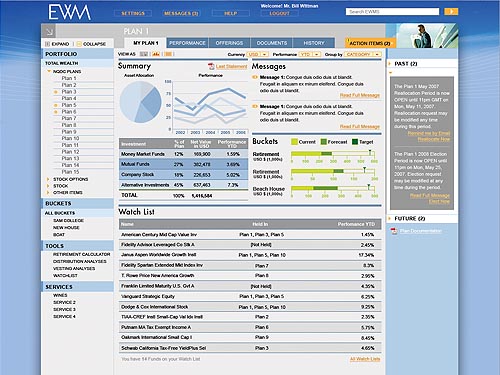Click the first Retirement bucket progress bar
Image resolution: width=500 pixels, height=375 pixels.
point(333,154)
